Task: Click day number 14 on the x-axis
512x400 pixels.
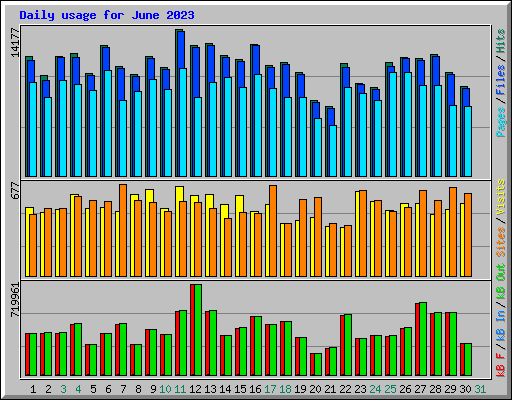Action: click(225, 389)
